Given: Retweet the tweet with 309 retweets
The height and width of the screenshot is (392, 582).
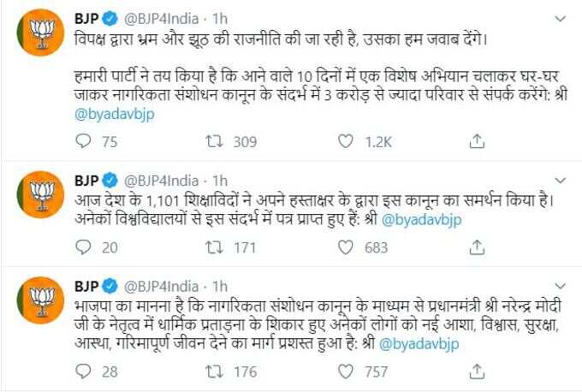Looking at the screenshot, I should pos(215,141).
